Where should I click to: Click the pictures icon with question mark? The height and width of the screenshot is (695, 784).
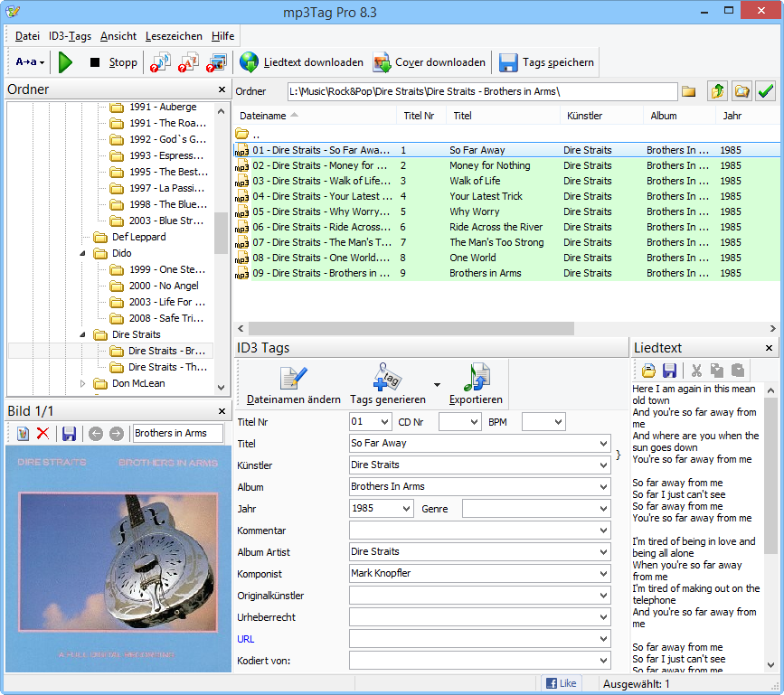click(x=216, y=62)
